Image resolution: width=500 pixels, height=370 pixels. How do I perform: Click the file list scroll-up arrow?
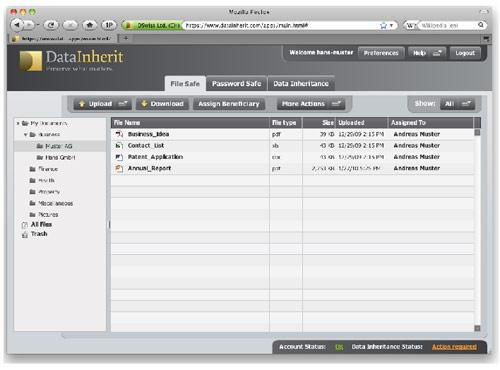coord(477,132)
